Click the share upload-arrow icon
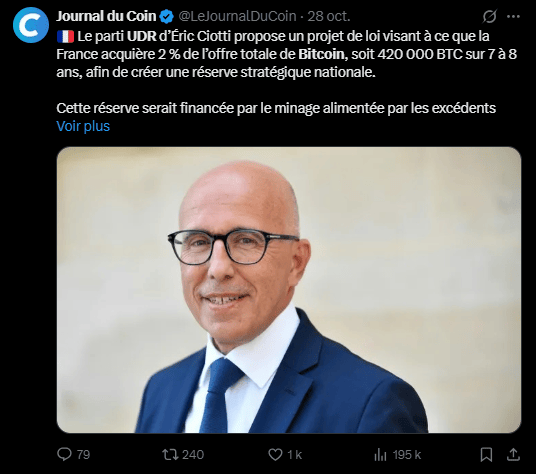Viewport: 536px width, 474px height. click(513, 455)
